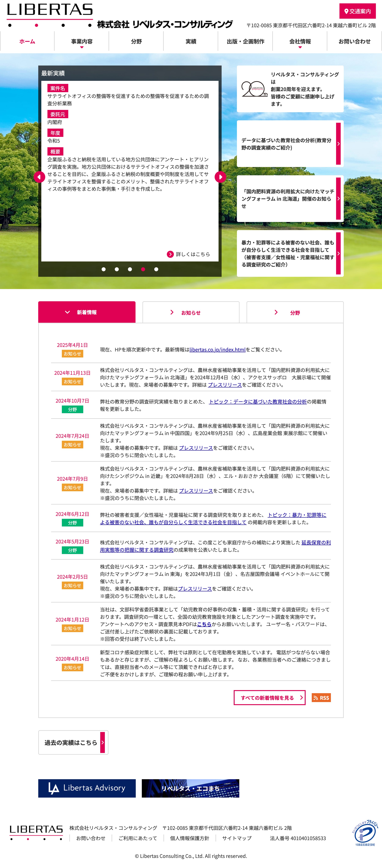Click chevron on the 教育社会の分析 card
Viewport: 382px width, 868px height.
coord(338,144)
